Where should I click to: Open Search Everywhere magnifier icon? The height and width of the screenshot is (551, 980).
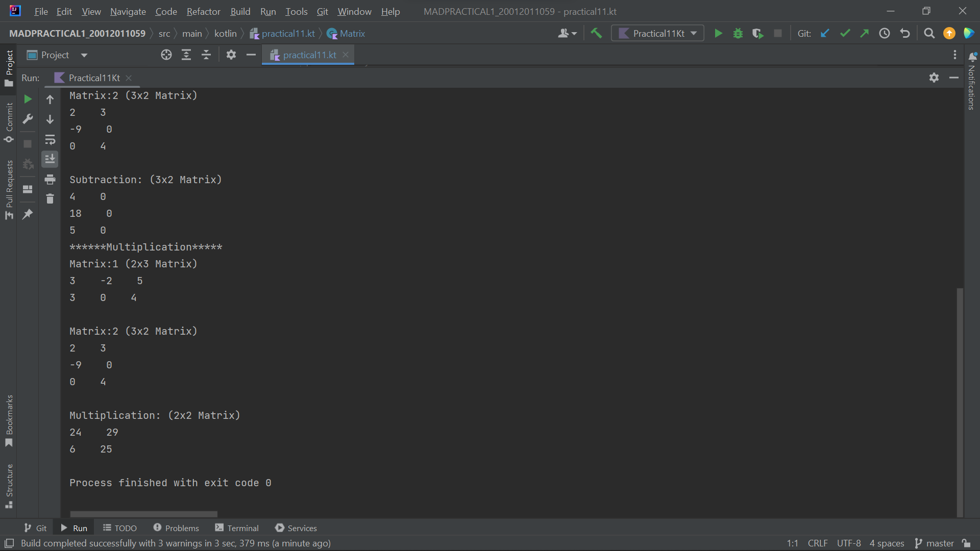click(929, 34)
